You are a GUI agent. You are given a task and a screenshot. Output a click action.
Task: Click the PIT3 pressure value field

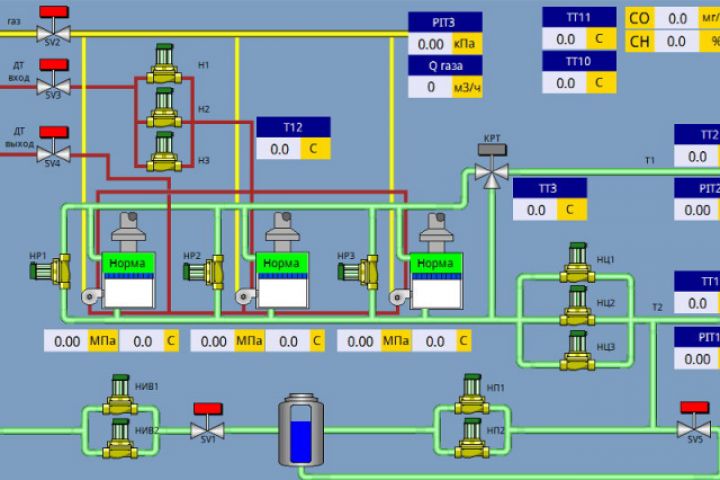pos(430,44)
